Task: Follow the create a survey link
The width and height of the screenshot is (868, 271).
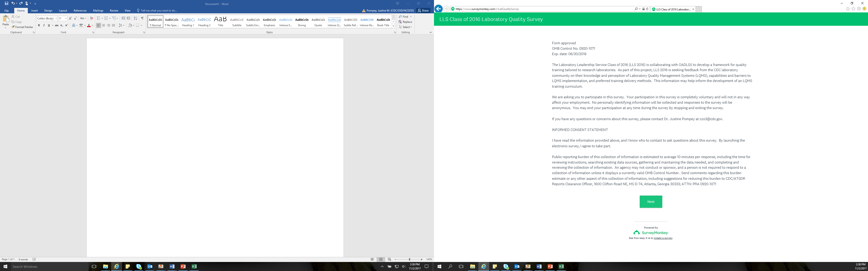Action: click(x=663, y=238)
